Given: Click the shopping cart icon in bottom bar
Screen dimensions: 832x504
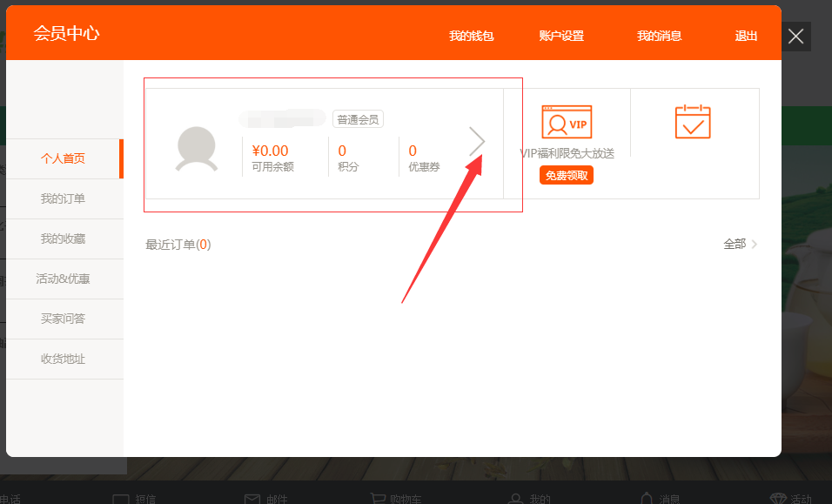Looking at the screenshot, I should click(x=377, y=499).
